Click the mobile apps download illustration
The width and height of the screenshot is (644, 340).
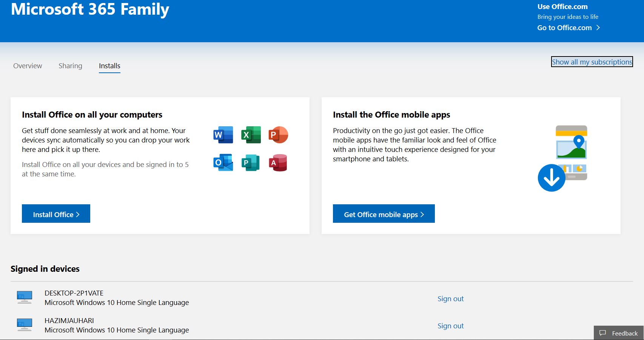562,158
